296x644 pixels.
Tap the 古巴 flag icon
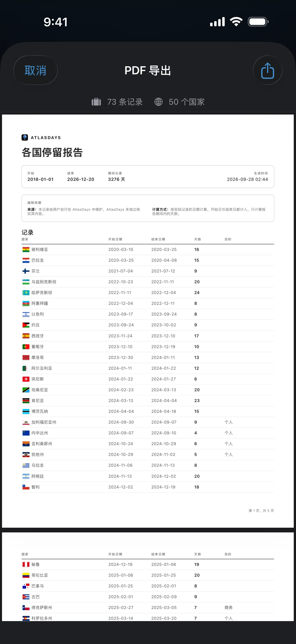[26, 597]
